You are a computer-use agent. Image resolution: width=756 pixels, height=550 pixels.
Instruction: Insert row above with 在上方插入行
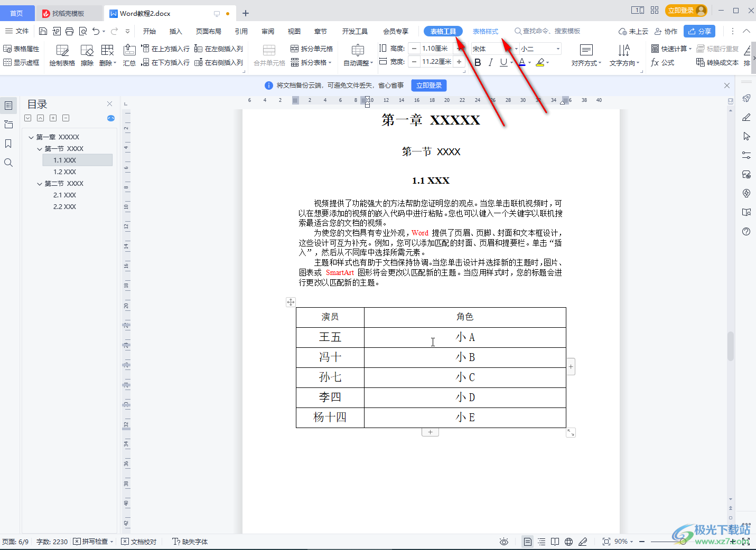click(165, 49)
